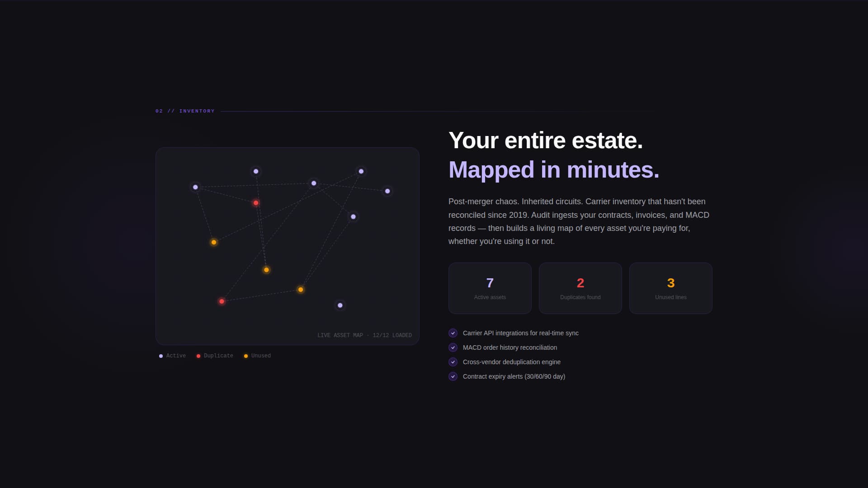
Task: Click the red Duplicate legend dot
Action: pyautogui.click(x=198, y=356)
